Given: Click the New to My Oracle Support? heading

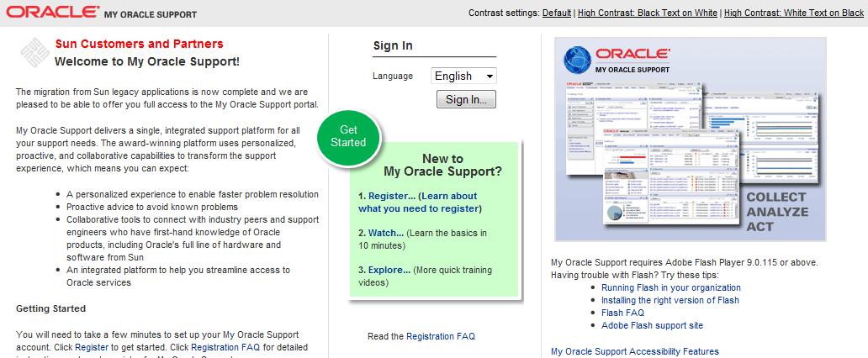Looking at the screenshot, I should pos(443,165).
